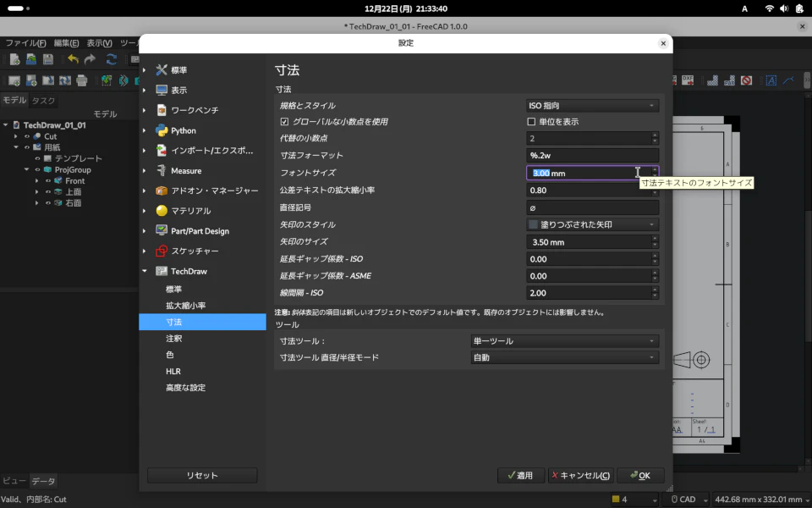Toggle visibility eye of ProjGroup item

click(37, 169)
